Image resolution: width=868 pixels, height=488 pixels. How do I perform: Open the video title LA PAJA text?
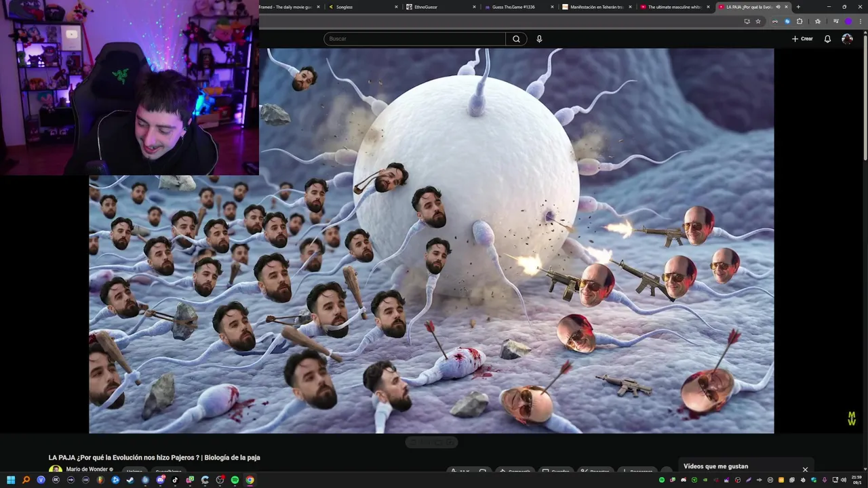pyautogui.click(x=154, y=457)
